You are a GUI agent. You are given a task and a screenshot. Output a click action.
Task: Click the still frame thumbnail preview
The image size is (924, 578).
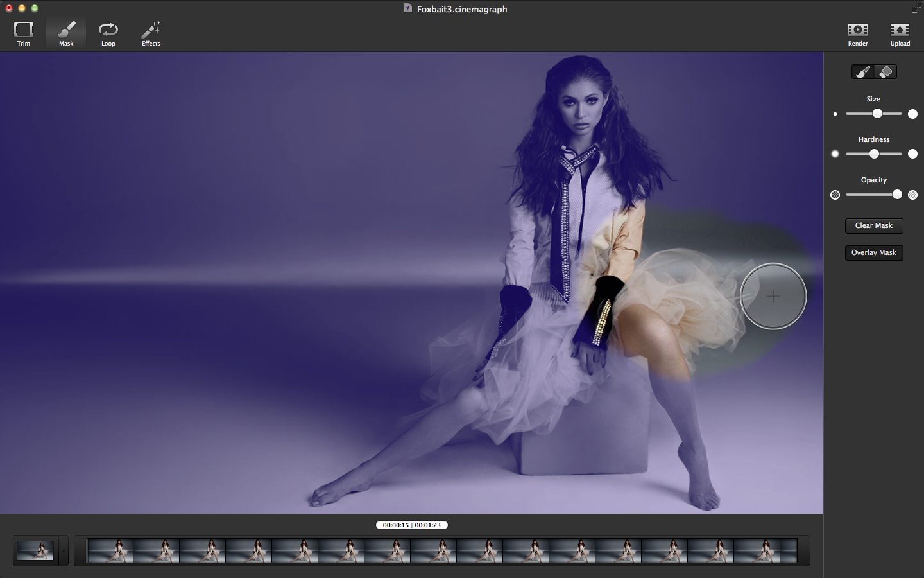click(x=35, y=551)
